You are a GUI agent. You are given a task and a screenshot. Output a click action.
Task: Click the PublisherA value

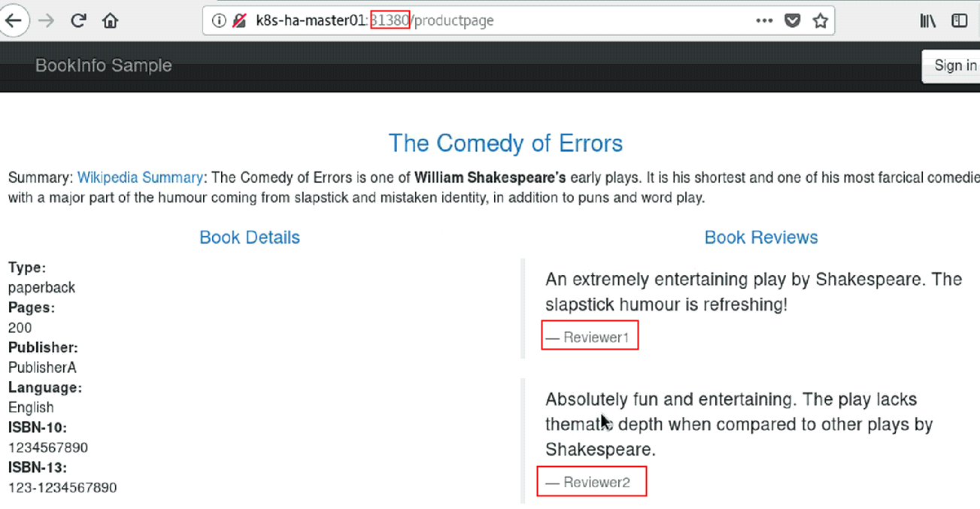42,368
